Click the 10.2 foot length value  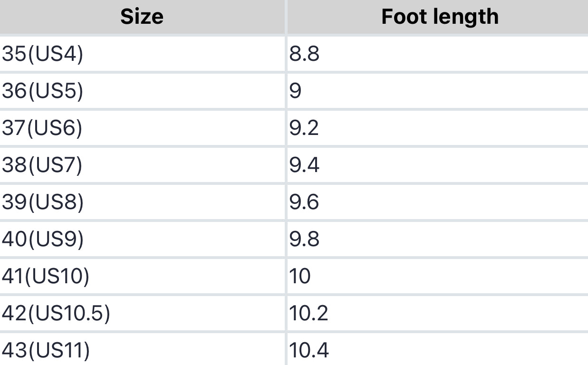pos(309,314)
